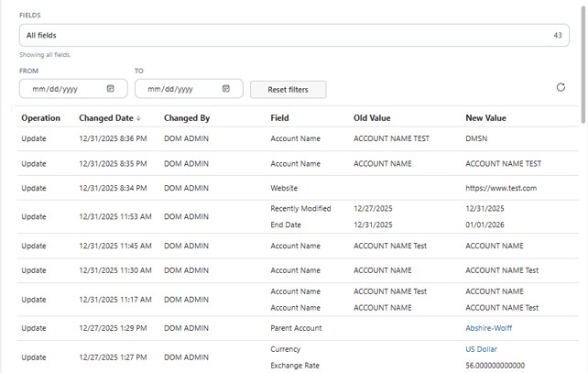Click the Recently Modified field cell
The width and height of the screenshot is (588, 373).
coord(300,209)
